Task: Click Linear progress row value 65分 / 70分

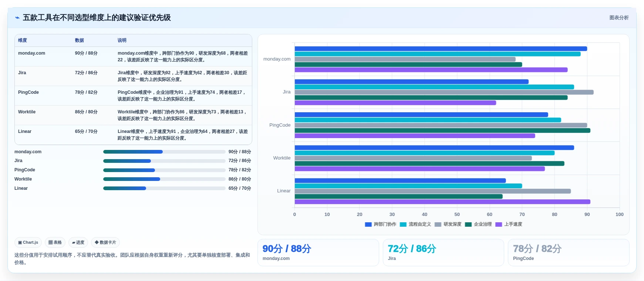Action: pos(240,188)
